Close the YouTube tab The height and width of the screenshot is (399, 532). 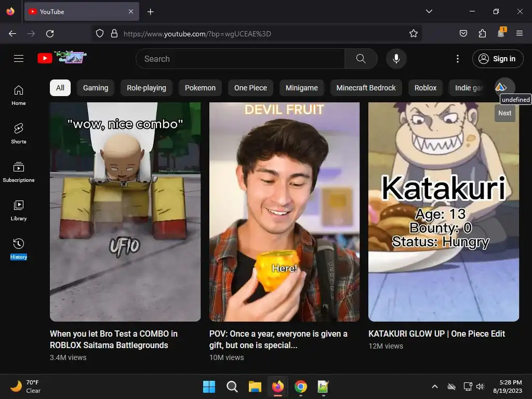(x=131, y=11)
